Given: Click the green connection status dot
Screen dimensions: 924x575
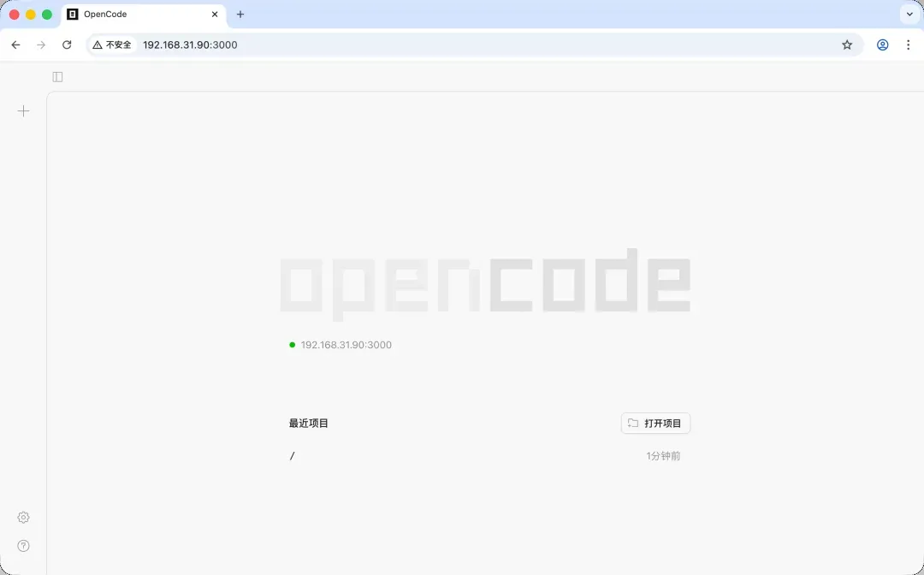Looking at the screenshot, I should [x=293, y=345].
